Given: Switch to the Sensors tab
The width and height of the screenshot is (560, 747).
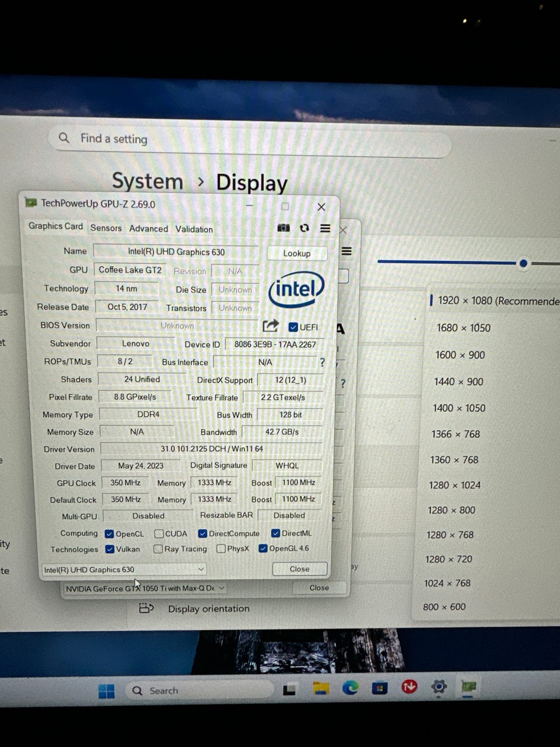Looking at the screenshot, I should click(106, 228).
